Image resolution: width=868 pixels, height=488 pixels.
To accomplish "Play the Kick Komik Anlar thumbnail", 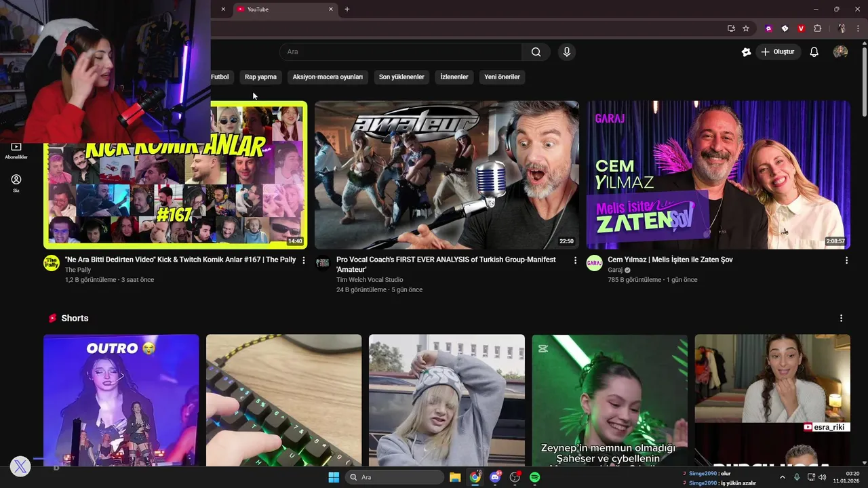I will [175, 175].
